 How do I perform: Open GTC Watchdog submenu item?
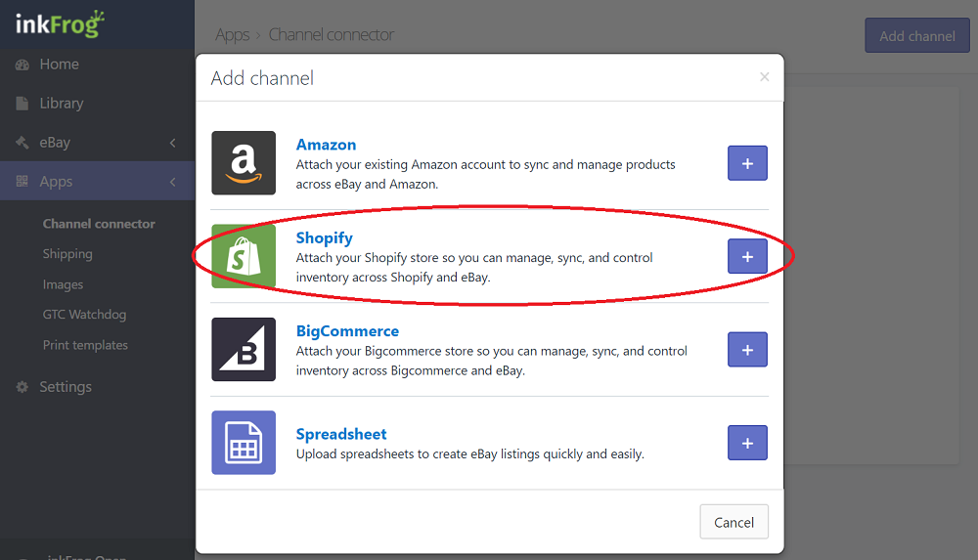(x=84, y=315)
